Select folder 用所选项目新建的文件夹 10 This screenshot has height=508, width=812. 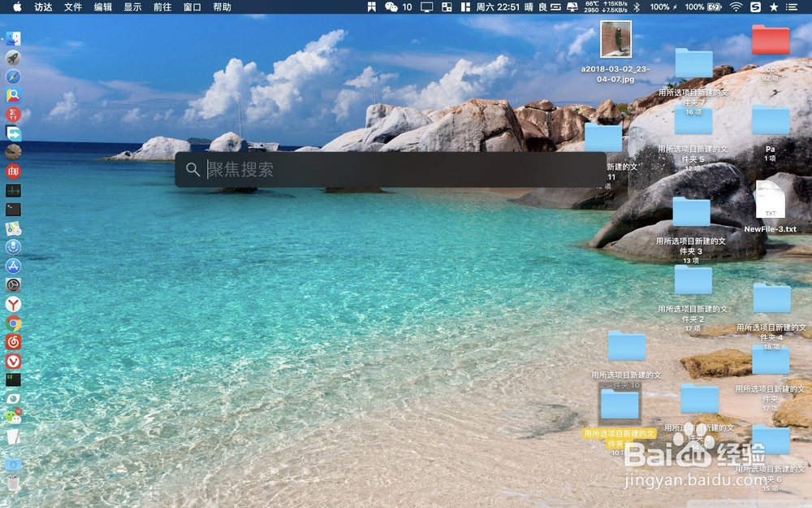[627, 345]
